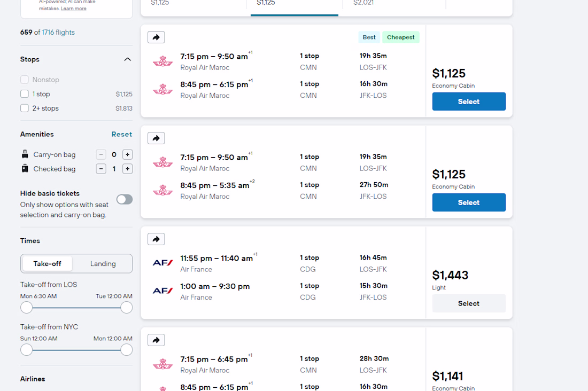
Task: Click Air France logo on outbound leg
Action: pyautogui.click(x=163, y=263)
